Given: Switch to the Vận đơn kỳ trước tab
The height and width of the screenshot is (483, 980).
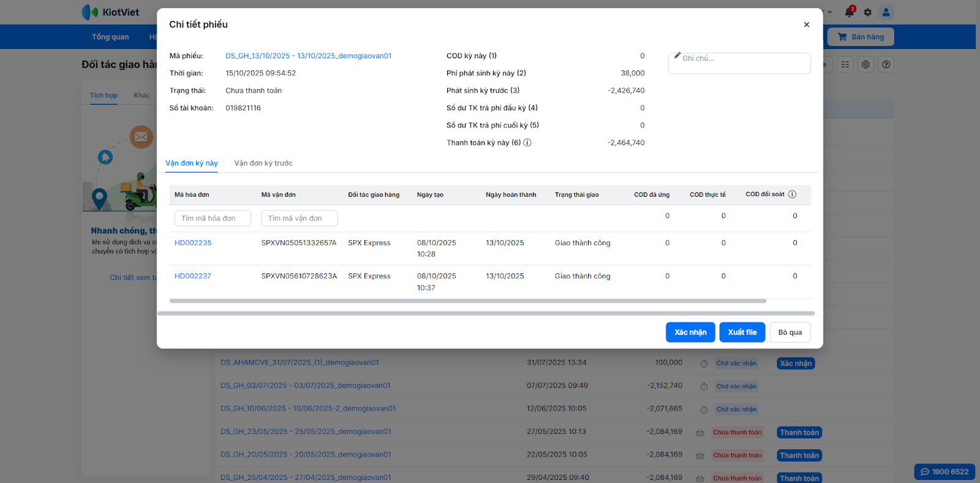Looking at the screenshot, I should point(263,163).
